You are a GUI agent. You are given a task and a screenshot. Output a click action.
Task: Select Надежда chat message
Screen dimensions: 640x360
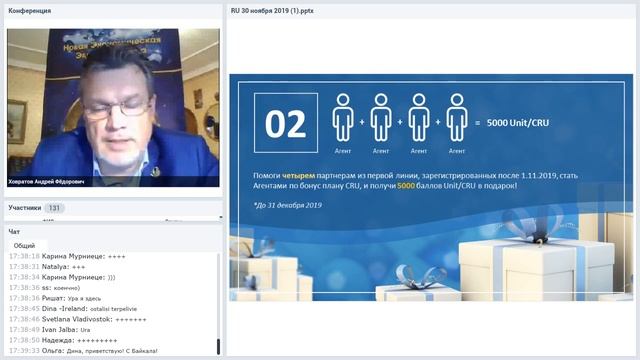point(63,340)
